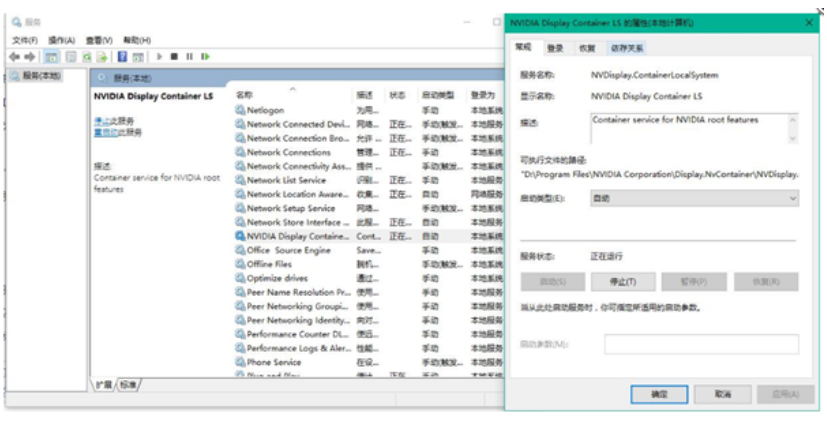Select 服务(本地) in the left tree

[x=41, y=76]
